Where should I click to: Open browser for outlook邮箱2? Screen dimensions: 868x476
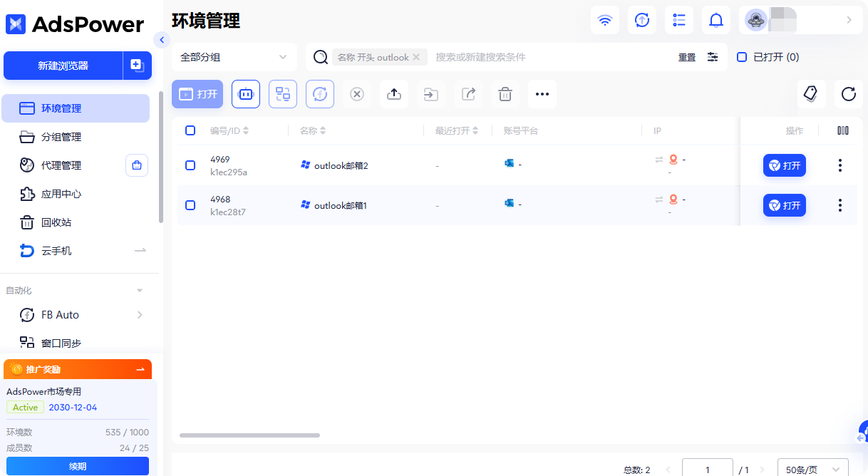(785, 165)
